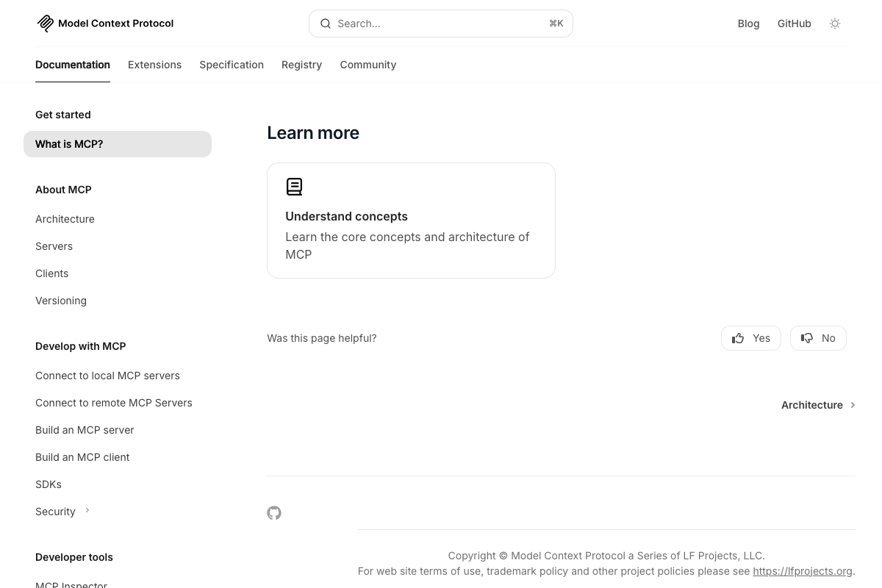The width and height of the screenshot is (882, 588).
Task: Click the book icon on Understand concepts card
Action: pos(294,187)
